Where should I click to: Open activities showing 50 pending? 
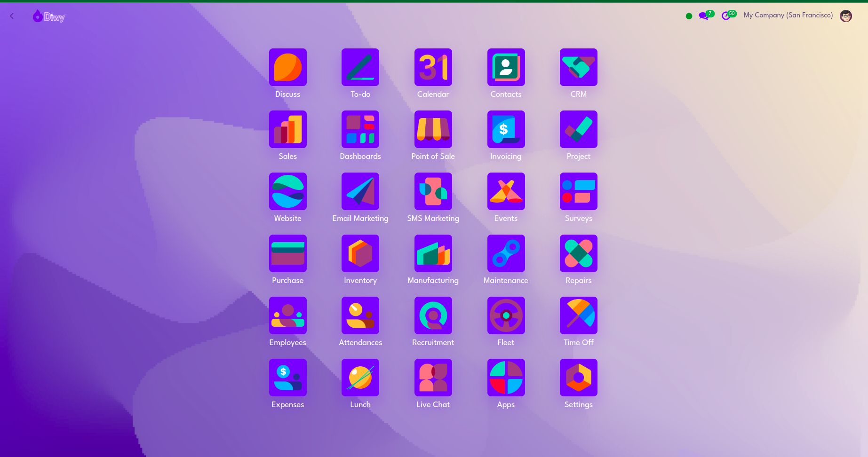coord(729,15)
